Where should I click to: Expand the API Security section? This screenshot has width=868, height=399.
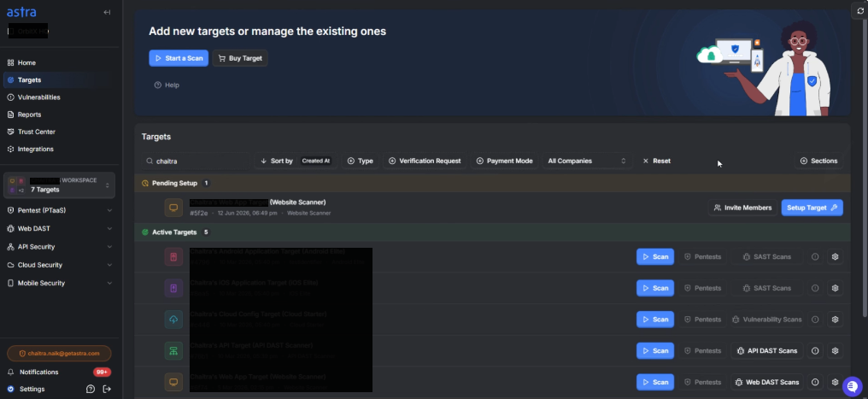click(59, 247)
